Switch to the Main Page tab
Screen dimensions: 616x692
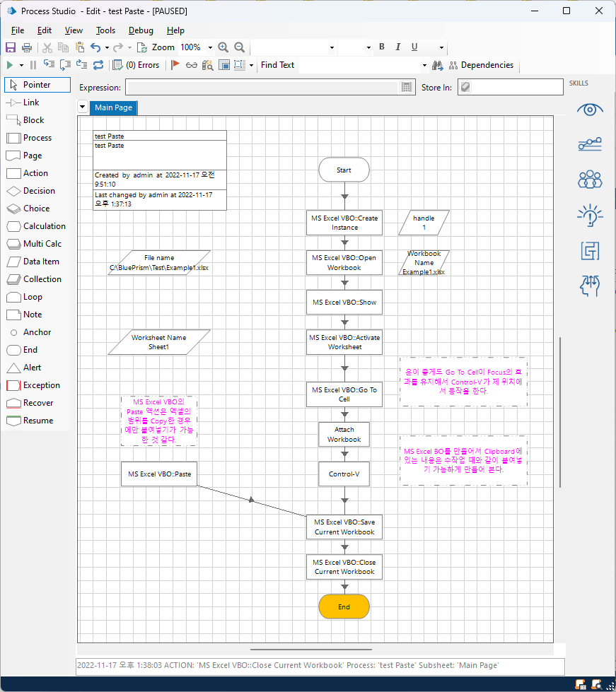coord(113,107)
